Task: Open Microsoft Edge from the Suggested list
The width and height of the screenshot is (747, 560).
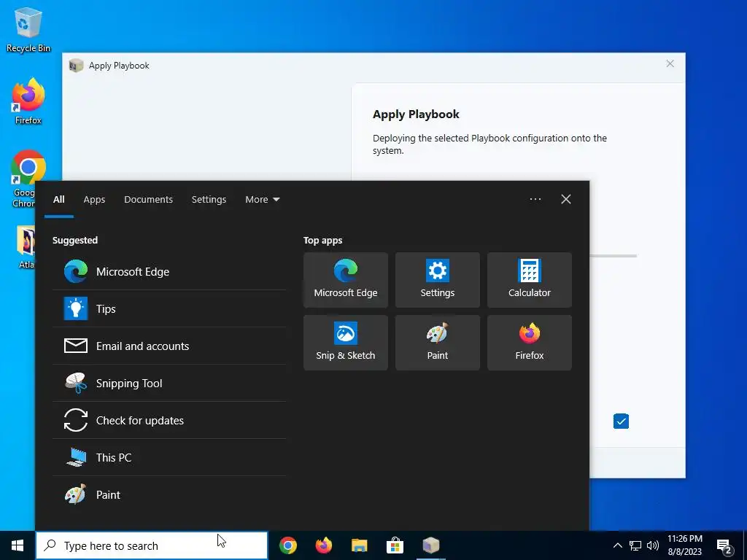Action: [x=169, y=271]
